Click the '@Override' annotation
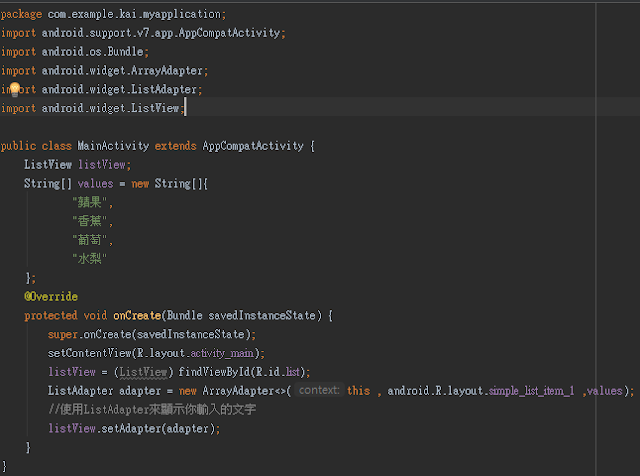Image resolution: width=640 pixels, height=476 pixels. [51, 296]
